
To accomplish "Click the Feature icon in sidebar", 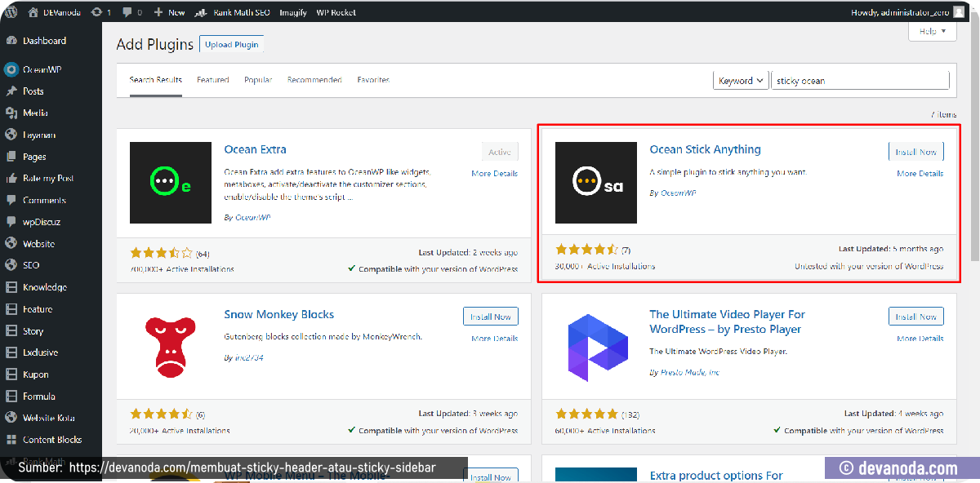I will 11,309.
